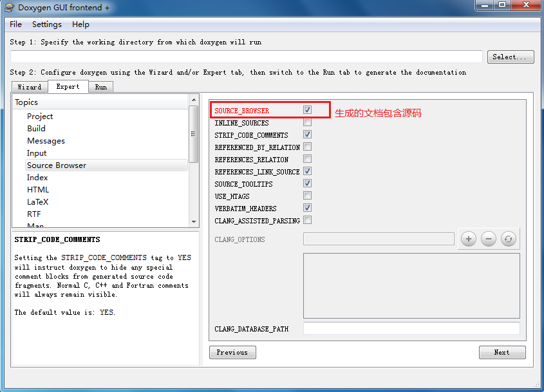Screen dimensions: 544x392
Task: Select Source Browser topic
Action: (106, 165)
